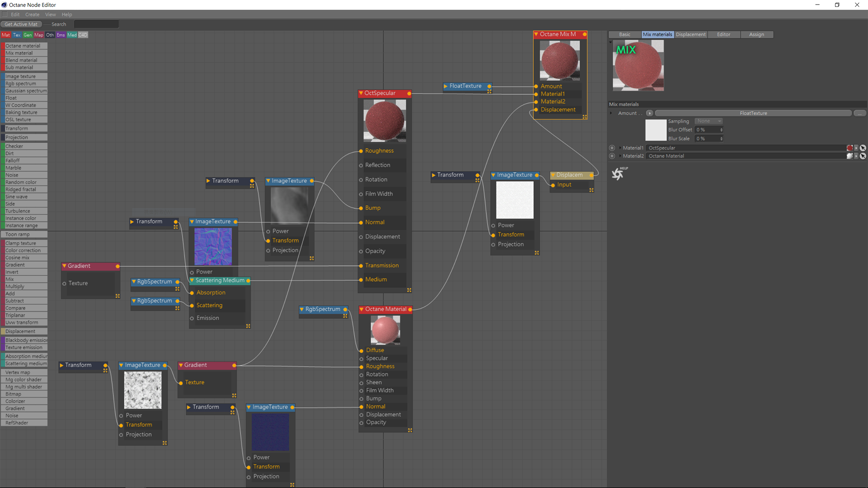The height and width of the screenshot is (488, 868).
Task: Collapse the Octane Mix M node triangle
Action: point(536,34)
